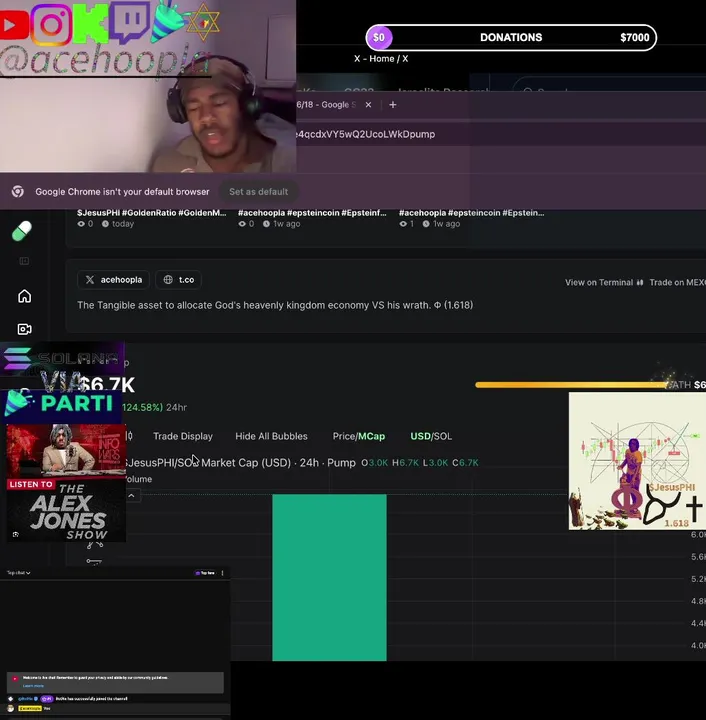
Task: Click the 'Top fans' button in the chat header
Action: click(205, 573)
